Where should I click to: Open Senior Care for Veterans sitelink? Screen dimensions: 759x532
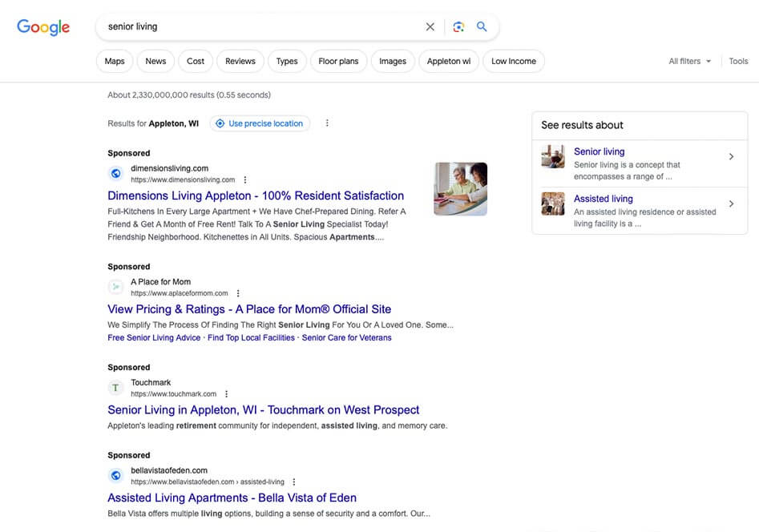tap(346, 338)
